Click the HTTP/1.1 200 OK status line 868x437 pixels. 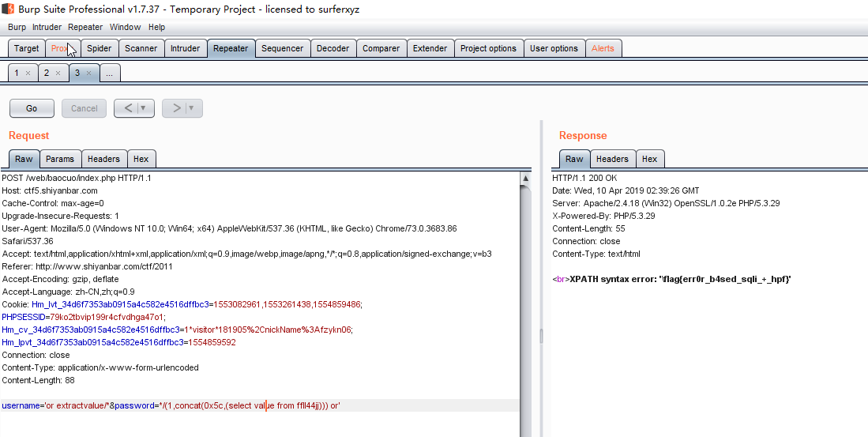click(584, 179)
